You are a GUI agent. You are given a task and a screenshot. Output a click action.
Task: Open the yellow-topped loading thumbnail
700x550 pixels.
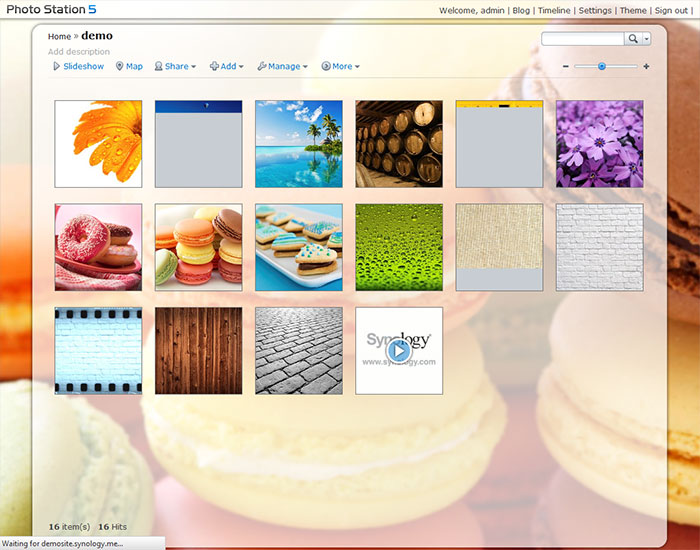(x=499, y=144)
